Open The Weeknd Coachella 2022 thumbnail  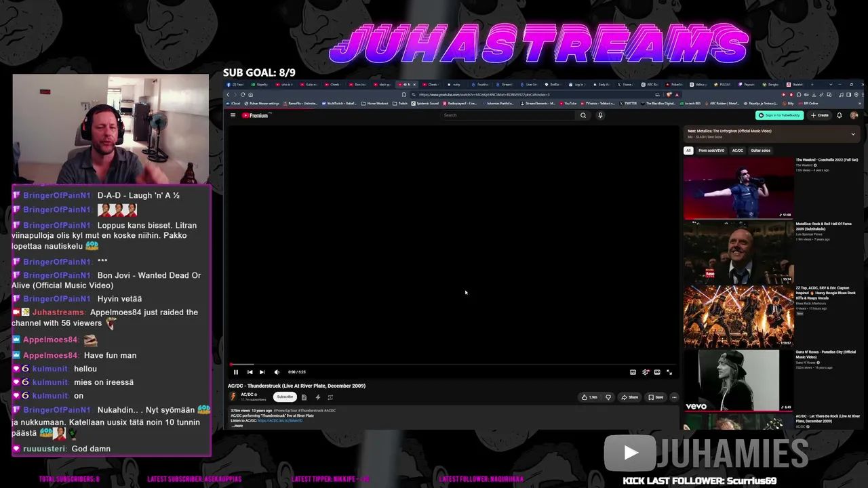pyautogui.click(x=738, y=188)
